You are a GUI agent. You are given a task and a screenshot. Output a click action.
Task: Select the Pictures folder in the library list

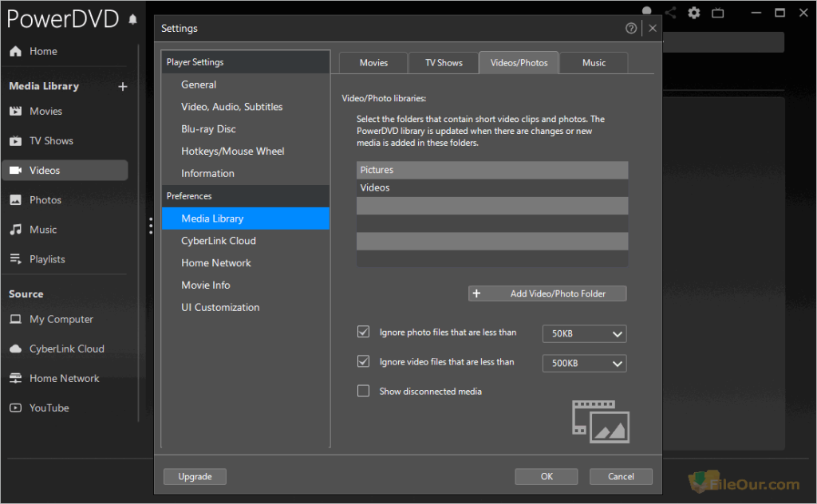(492, 169)
